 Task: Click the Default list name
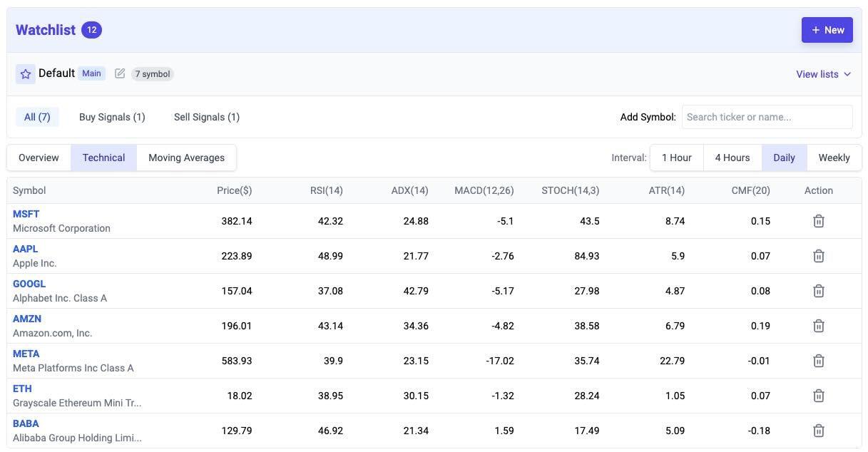point(56,73)
